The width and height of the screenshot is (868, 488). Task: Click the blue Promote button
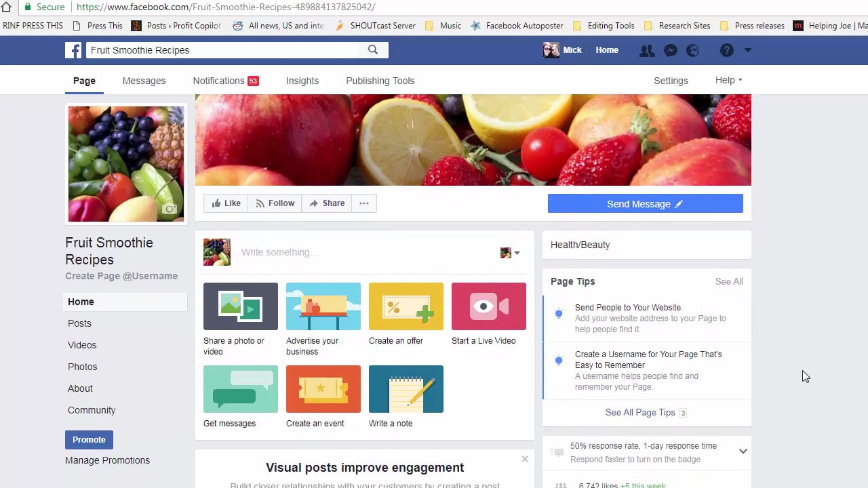pyautogui.click(x=89, y=440)
